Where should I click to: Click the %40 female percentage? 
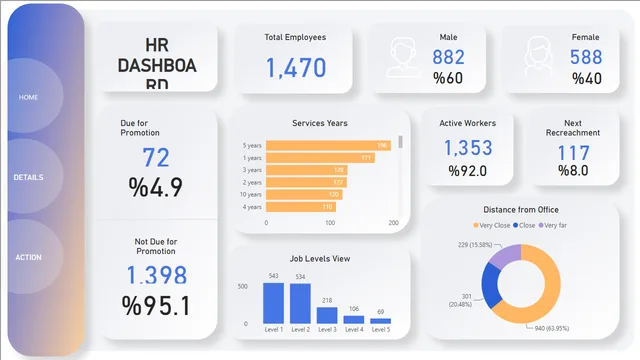point(587,78)
